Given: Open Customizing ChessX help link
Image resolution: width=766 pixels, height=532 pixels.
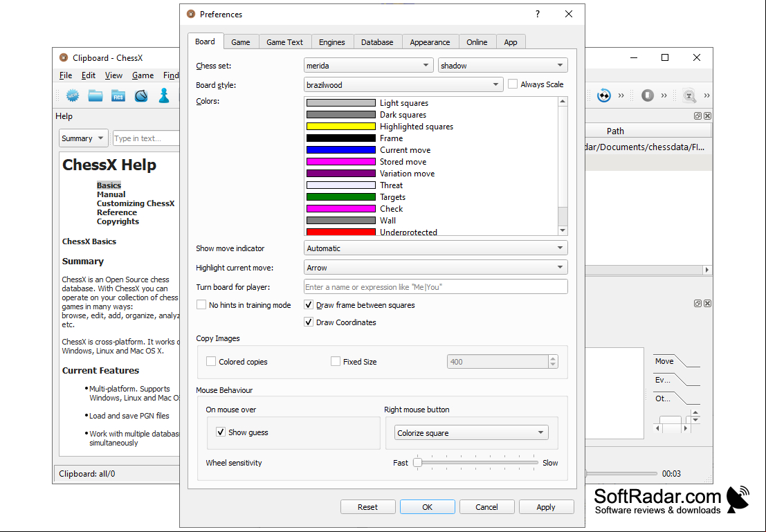Looking at the screenshot, I should tap(136, 203).
